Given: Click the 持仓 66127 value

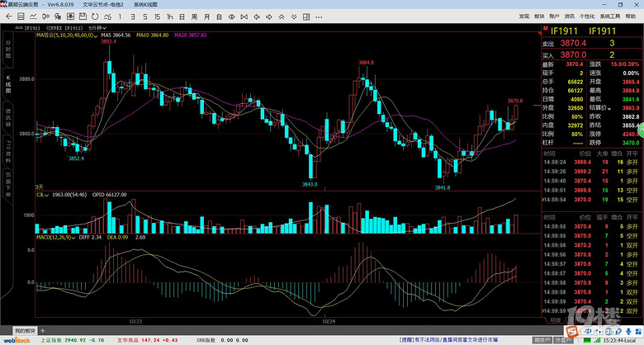Looking at the screenshot, I should click(x=575, y=90).
